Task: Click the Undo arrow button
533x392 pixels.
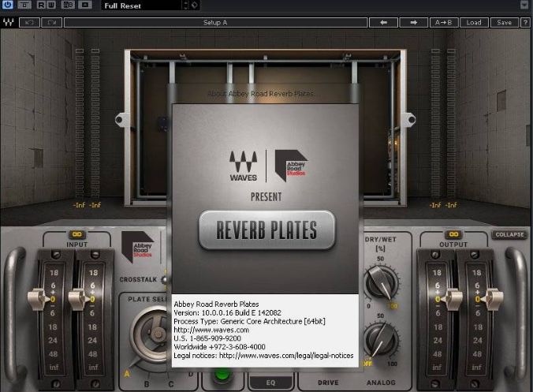Action: (x=30, y=22)
